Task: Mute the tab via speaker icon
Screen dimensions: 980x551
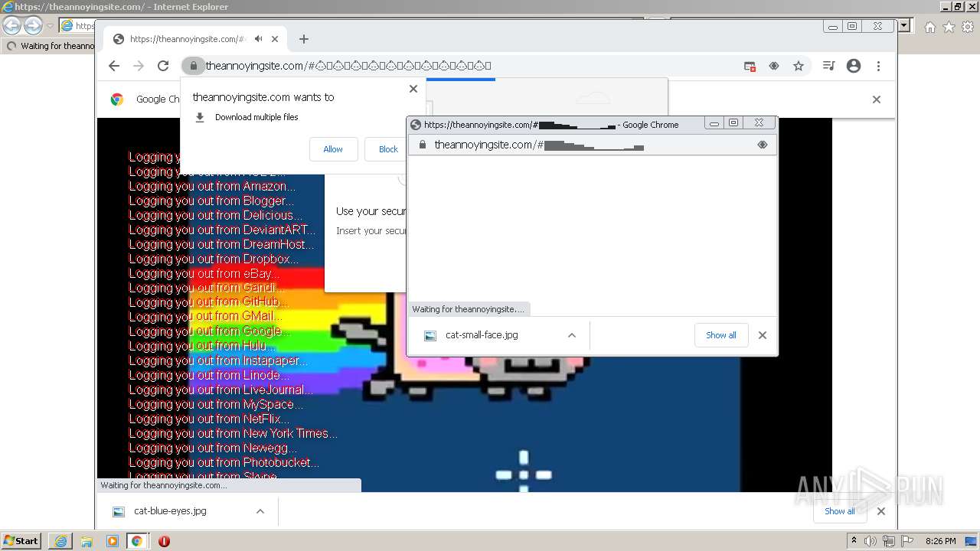Action: (259, 39)
